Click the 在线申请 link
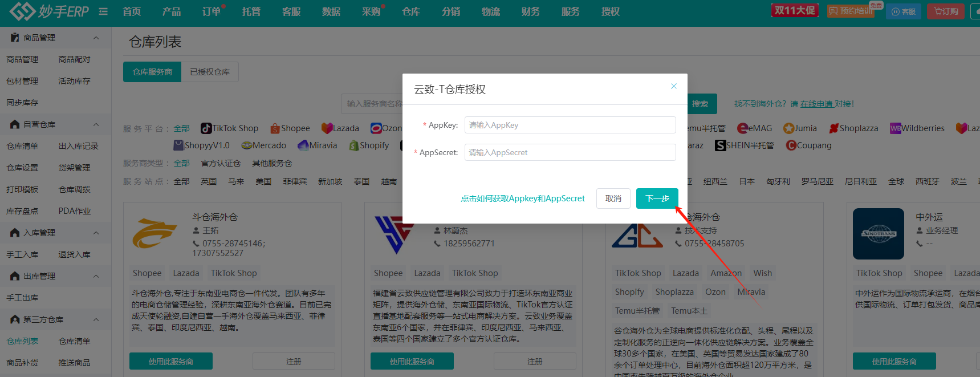980x377 pixels. click(816, 104)
